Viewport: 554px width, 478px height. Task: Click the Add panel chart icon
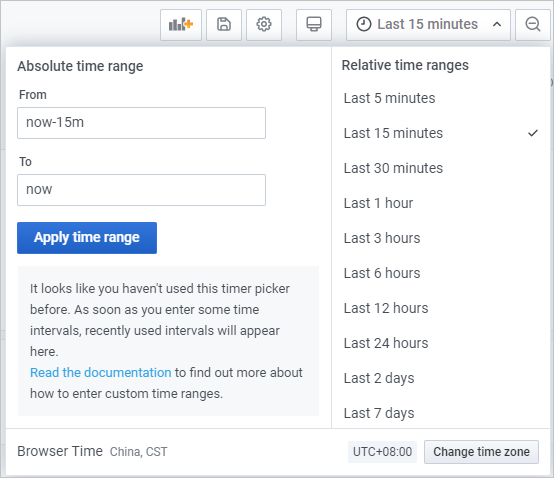coord(181,25)
